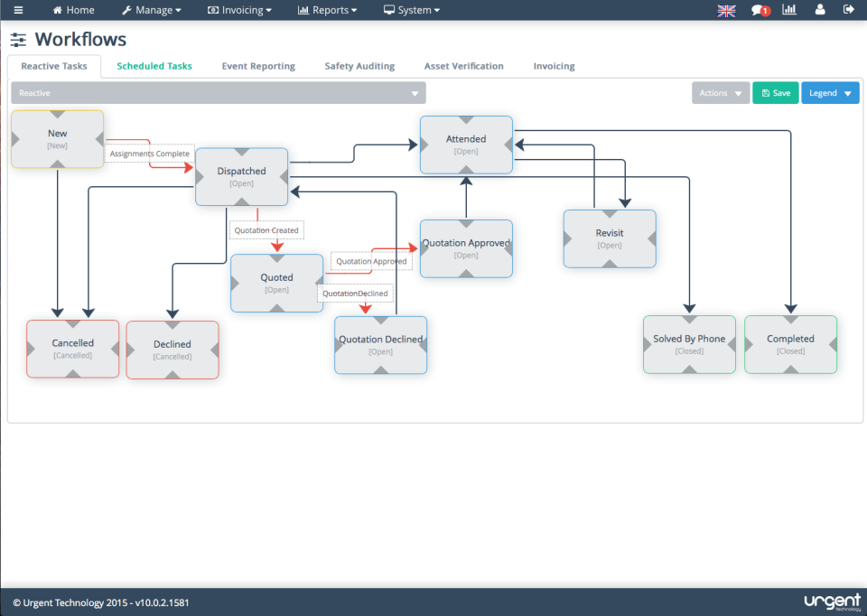The image size is (867, 616).
Task: Click the Save button
Action: (775, 92)
